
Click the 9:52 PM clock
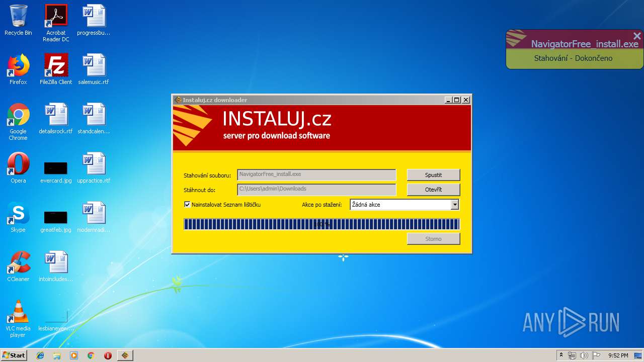click(618, 355)
